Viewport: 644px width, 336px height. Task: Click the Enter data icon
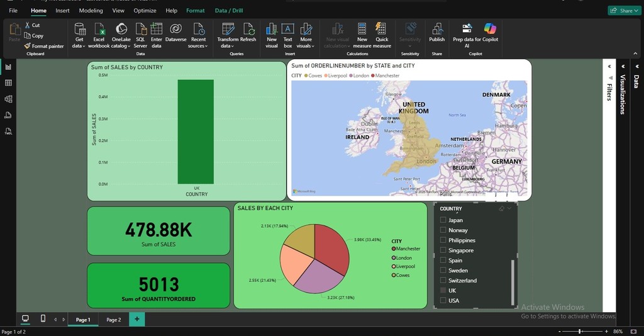157,29
